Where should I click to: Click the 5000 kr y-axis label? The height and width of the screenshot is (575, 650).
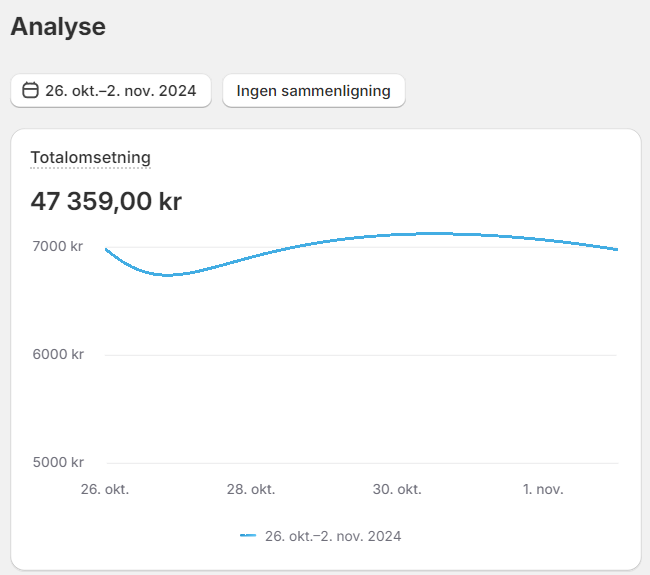(x=58, y=462)
